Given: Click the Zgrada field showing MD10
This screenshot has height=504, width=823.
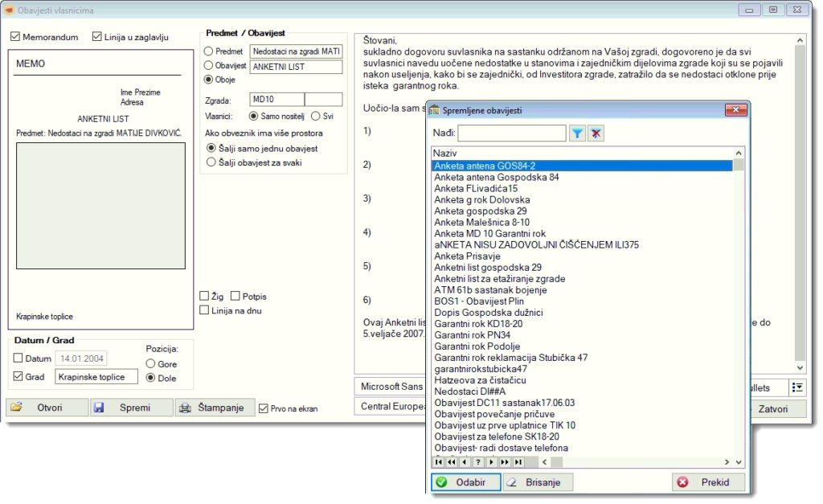Looking at the screenshot, I should [277, 99].
